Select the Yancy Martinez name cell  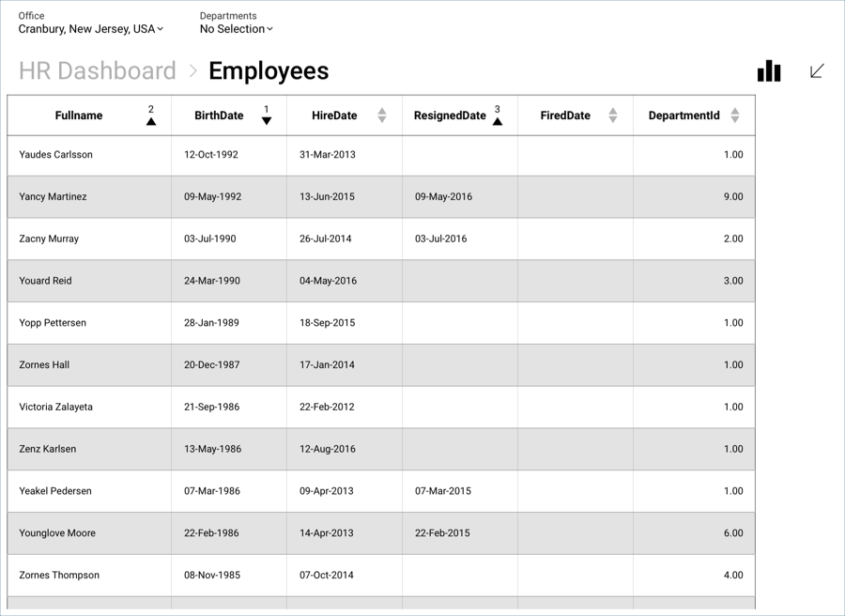[x=53, y=197]
